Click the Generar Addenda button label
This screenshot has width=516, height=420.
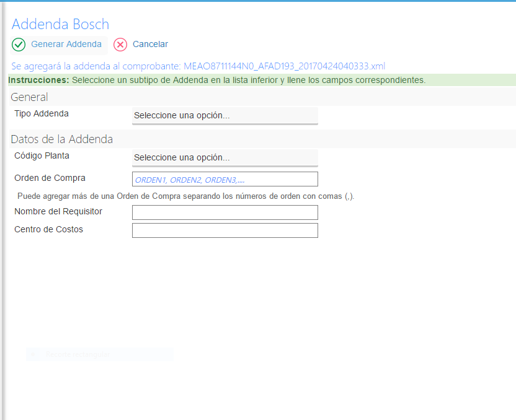pos(66,44)
